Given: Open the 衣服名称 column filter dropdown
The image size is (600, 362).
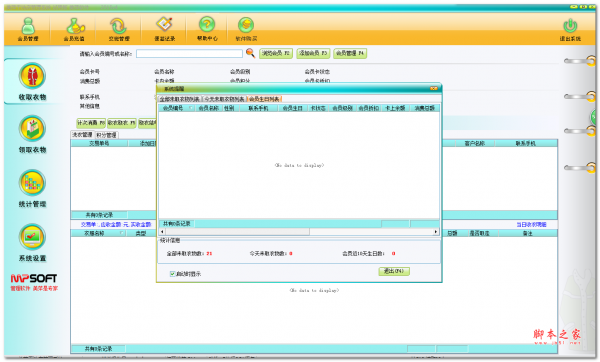Looking at the screenshot, I should [122, 233].
